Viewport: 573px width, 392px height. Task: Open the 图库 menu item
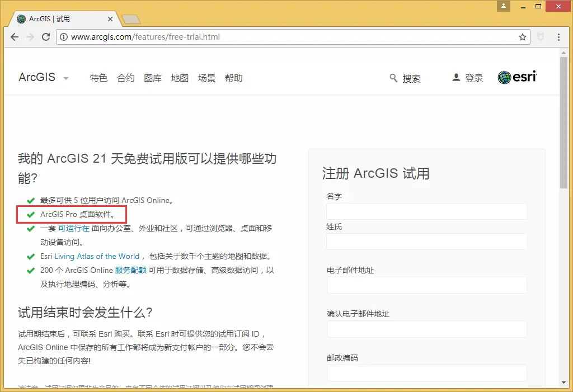click(x=153, y=78)
